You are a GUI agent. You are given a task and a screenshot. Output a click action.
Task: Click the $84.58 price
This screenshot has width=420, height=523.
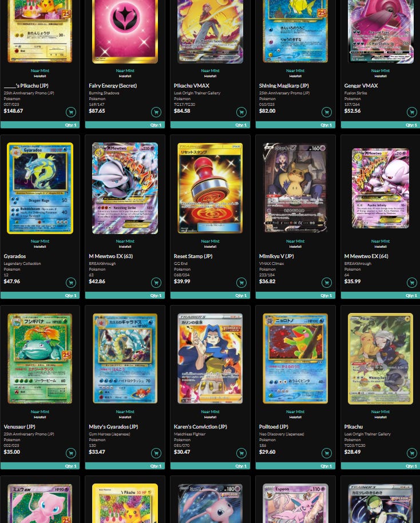[182, 111]
